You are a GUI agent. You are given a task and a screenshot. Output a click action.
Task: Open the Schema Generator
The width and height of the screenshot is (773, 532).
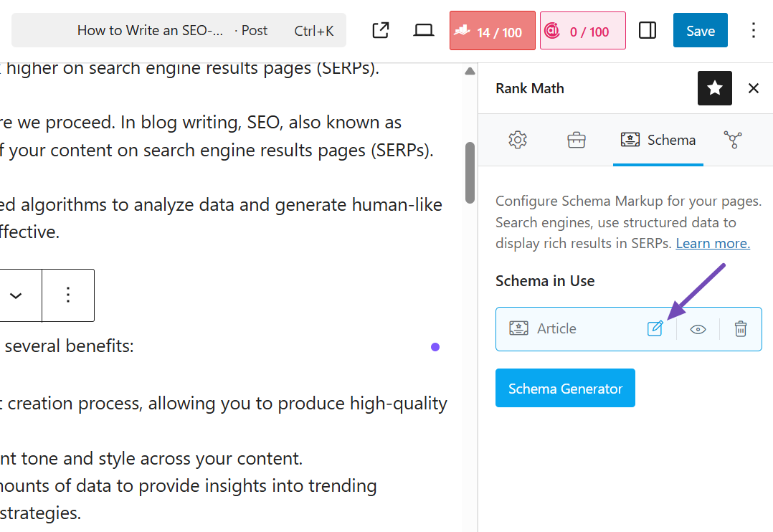pos(565,389)
